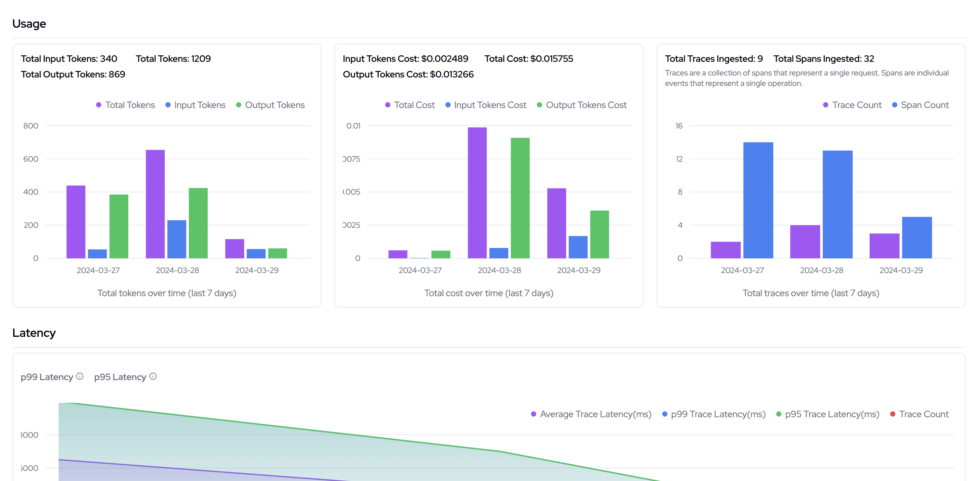980x481 pixels.
Task: Click the p95 Latency info icon
Action: pos(153,377)
